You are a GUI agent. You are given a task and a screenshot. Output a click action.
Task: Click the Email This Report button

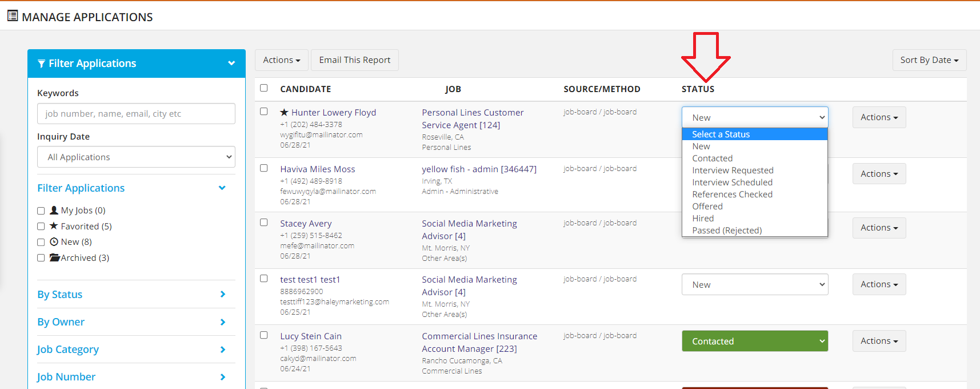[354, 60]
